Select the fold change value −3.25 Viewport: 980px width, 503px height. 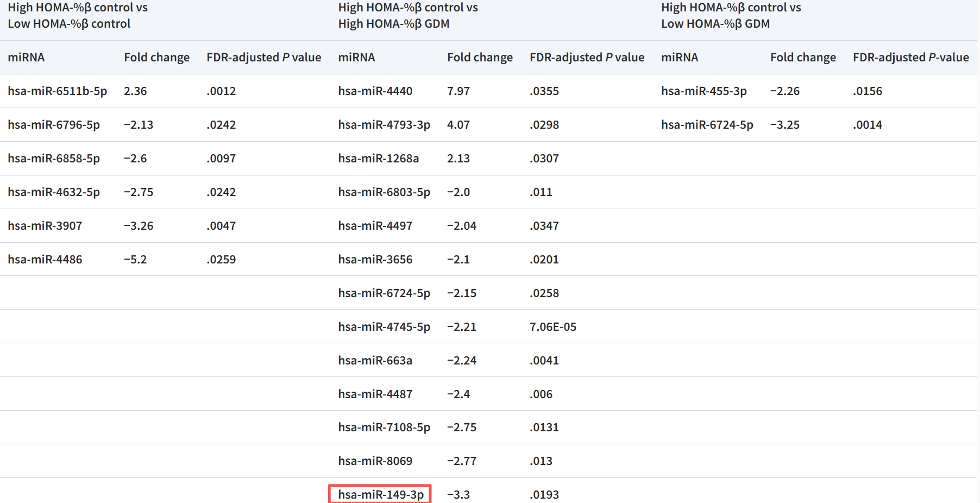click(x=784, y=125)
